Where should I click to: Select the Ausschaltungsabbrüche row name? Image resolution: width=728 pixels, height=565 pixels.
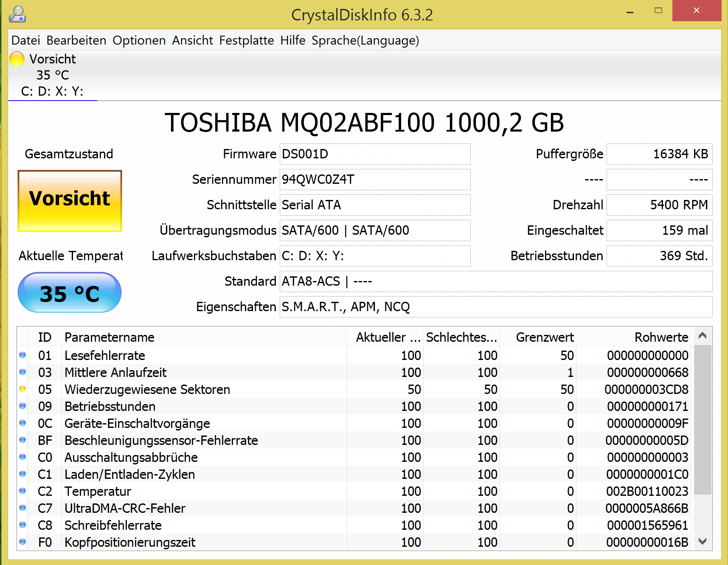click(131, 457)
